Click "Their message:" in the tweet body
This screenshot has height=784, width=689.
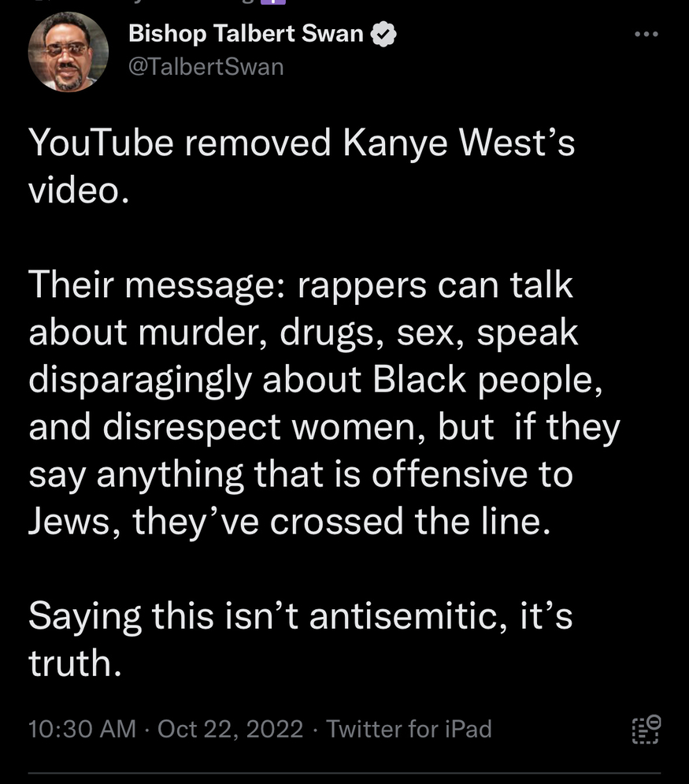tap(157, 285)
